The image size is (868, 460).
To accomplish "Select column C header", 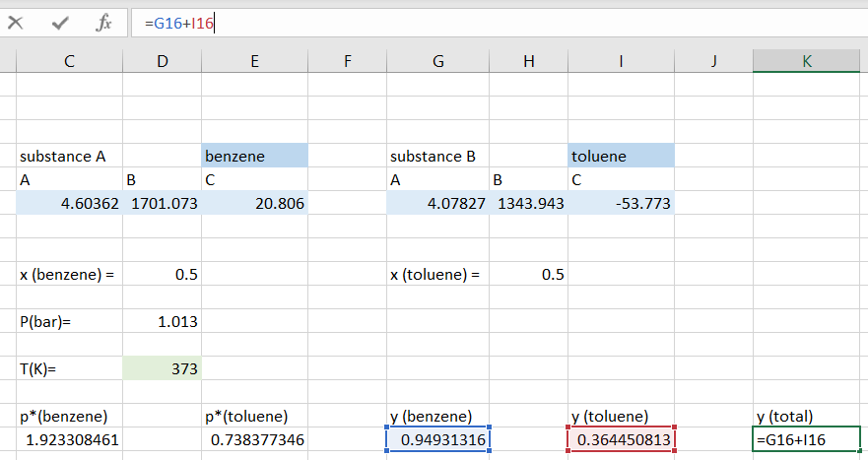I will click(69, 61).
